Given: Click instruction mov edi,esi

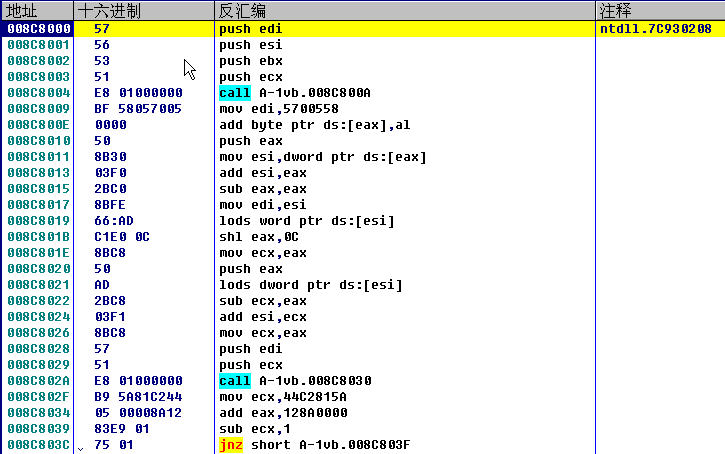Looking at the screenshot, I should (x=263, y=205).
